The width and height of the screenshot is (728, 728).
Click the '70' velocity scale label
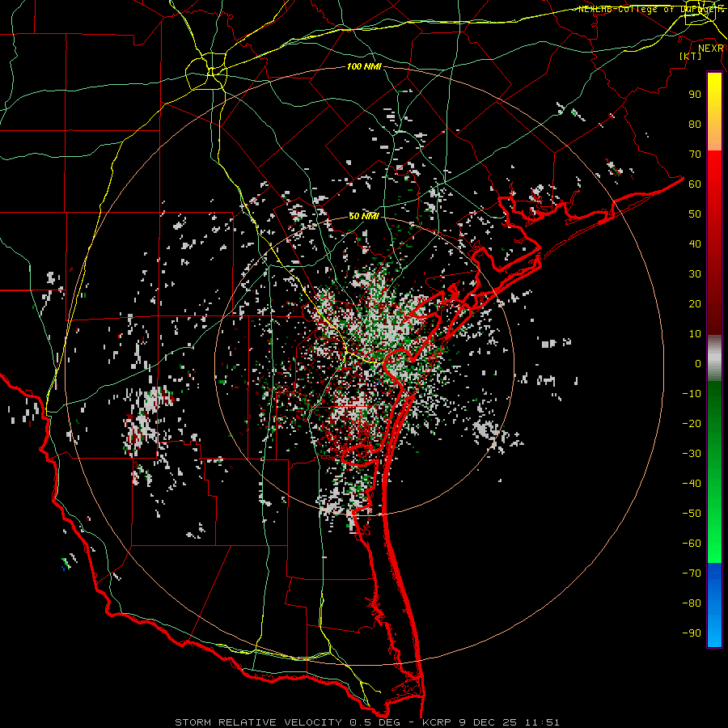click(695, 154)
